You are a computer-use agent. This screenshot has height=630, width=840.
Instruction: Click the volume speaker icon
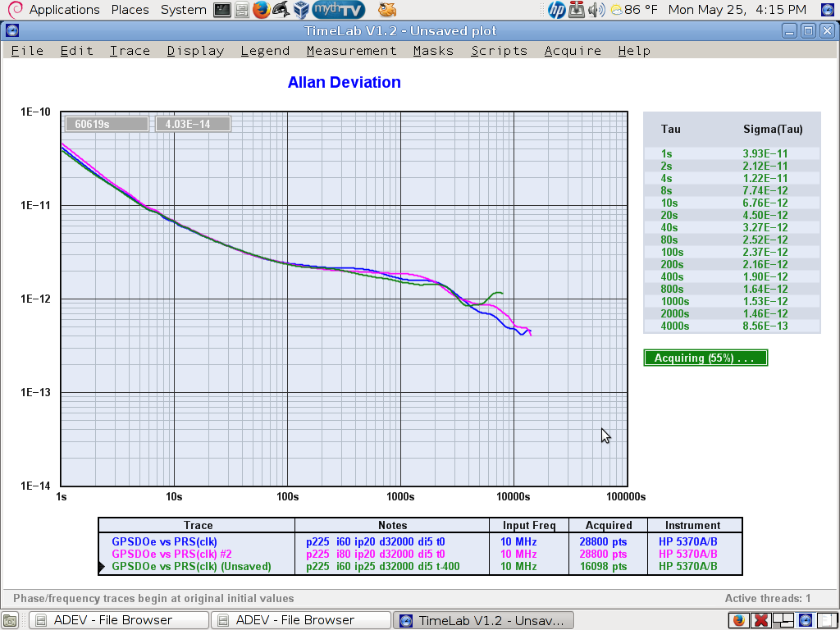tap(596, 10)
